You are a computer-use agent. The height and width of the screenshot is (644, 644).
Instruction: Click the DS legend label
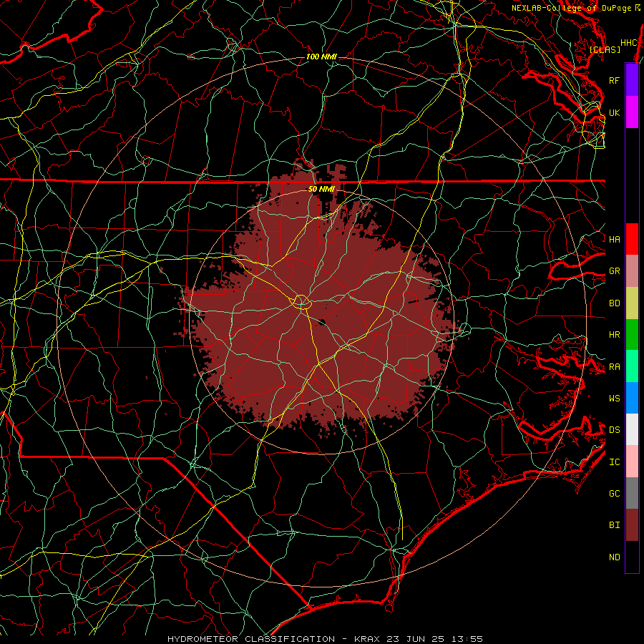[614, 430]
